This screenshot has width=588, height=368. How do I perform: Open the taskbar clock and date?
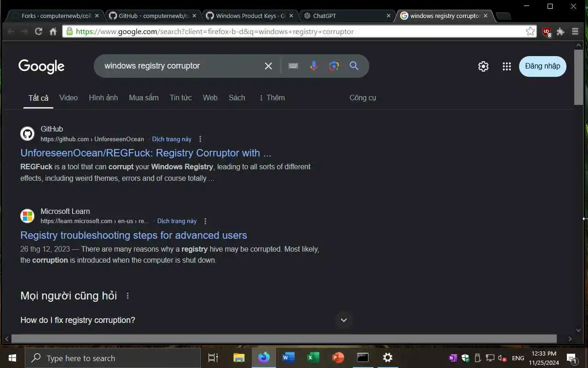pos(543,358)
